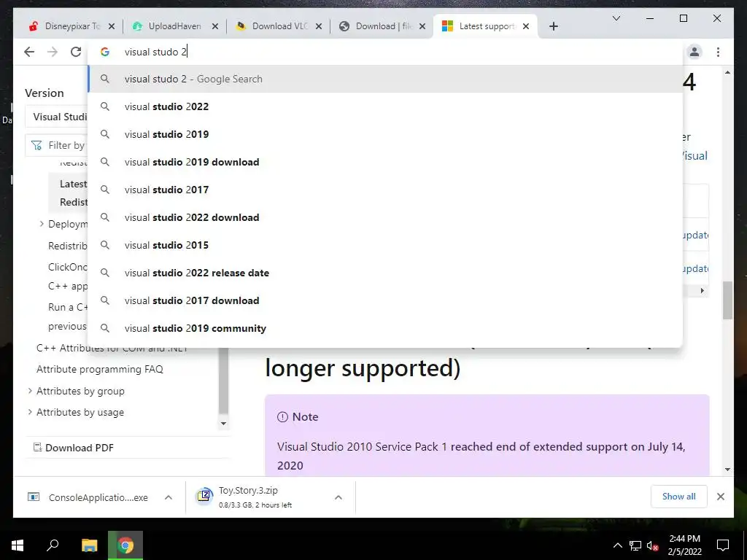
Task: Expand the Deployment tree item
Action: click(x=42, y=224)
